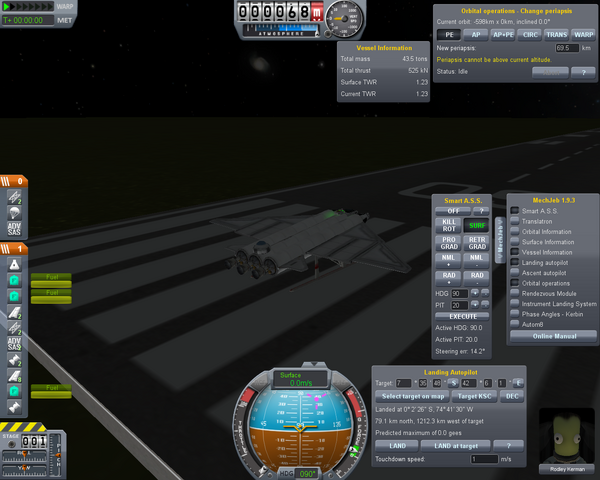Enable the Ascent autopilot checkbox

point(515,273)
